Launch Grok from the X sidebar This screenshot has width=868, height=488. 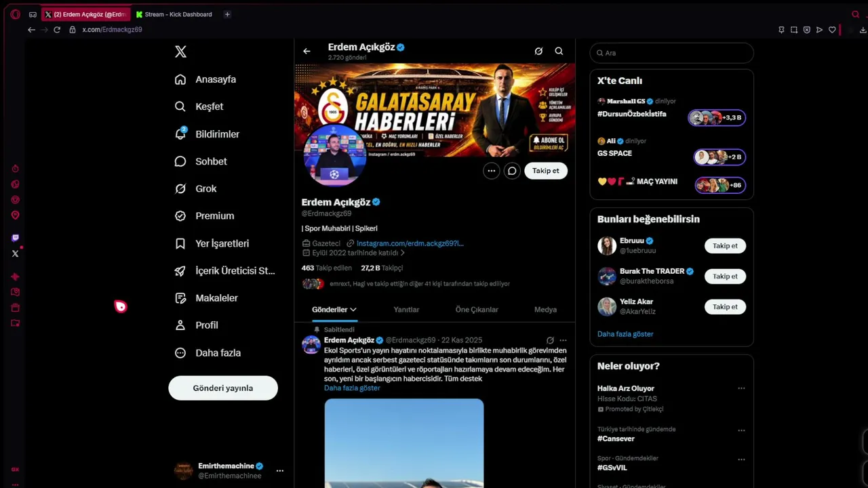195,188
